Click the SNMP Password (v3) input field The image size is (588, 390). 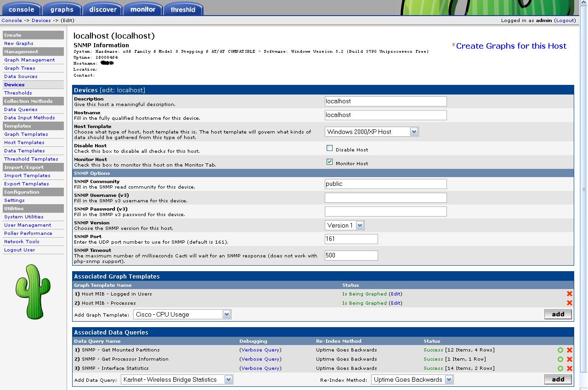click(x=385, y=212)
